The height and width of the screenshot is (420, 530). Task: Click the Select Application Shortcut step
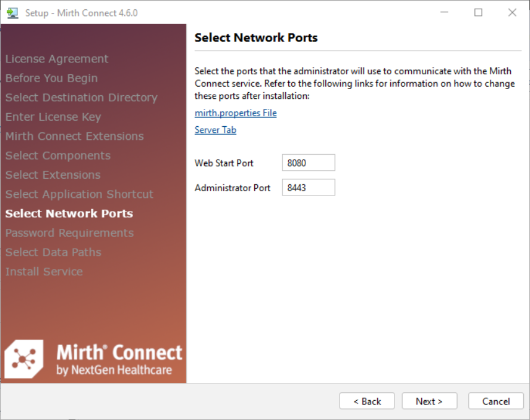click(79, 194)
